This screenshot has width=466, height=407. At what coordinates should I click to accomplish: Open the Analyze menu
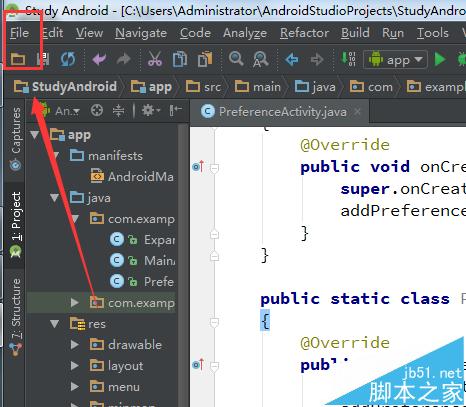(x=245, y=33)
